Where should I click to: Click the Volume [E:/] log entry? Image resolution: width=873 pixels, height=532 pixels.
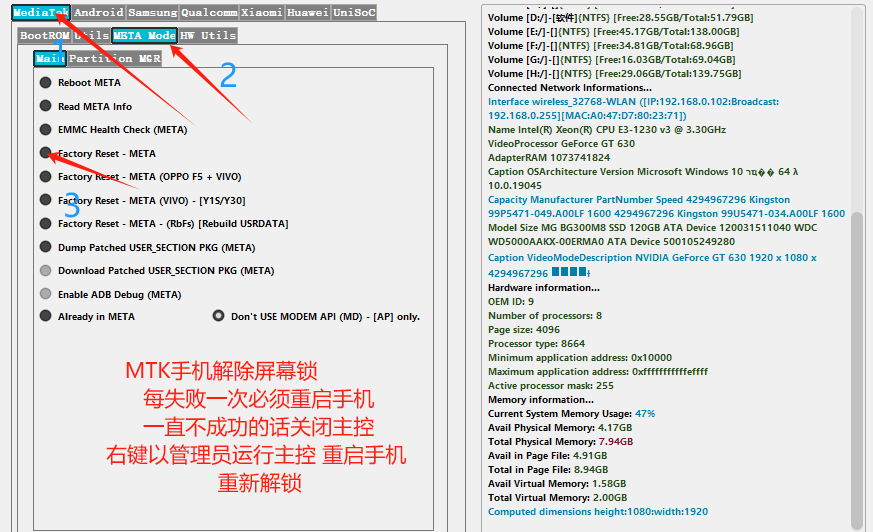tap(614, 32)
